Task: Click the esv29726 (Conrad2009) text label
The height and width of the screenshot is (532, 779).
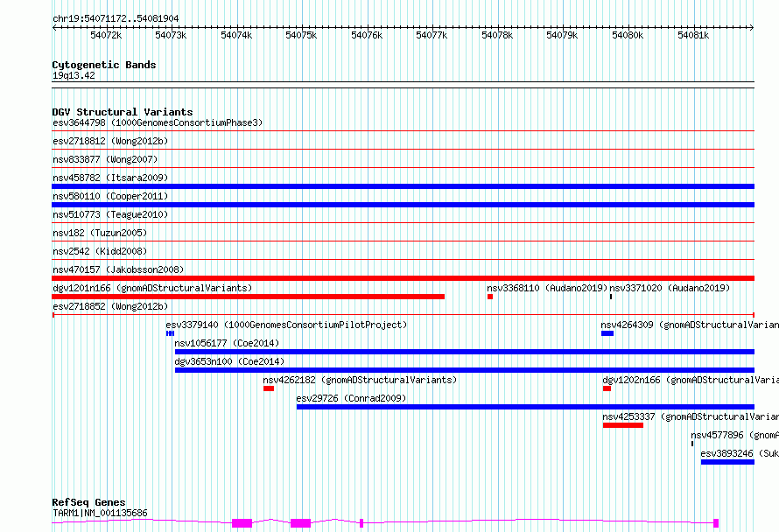Action: click(351, 398)
